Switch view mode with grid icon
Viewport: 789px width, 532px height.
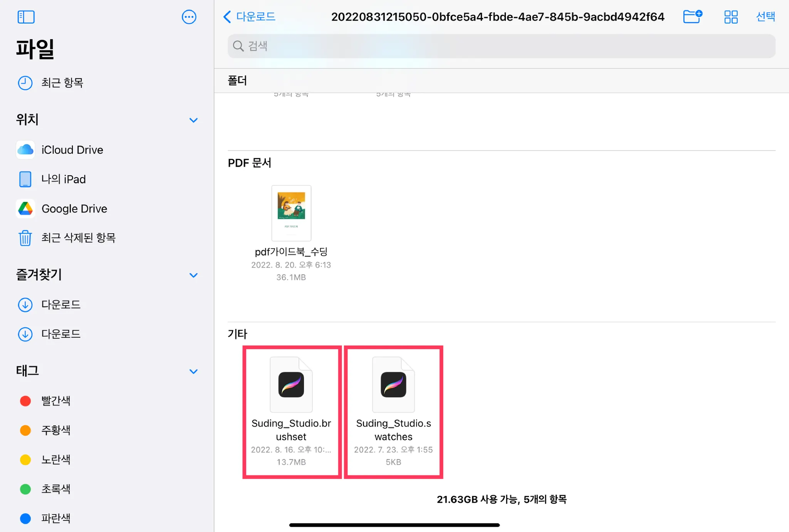(x=730, y=17)
